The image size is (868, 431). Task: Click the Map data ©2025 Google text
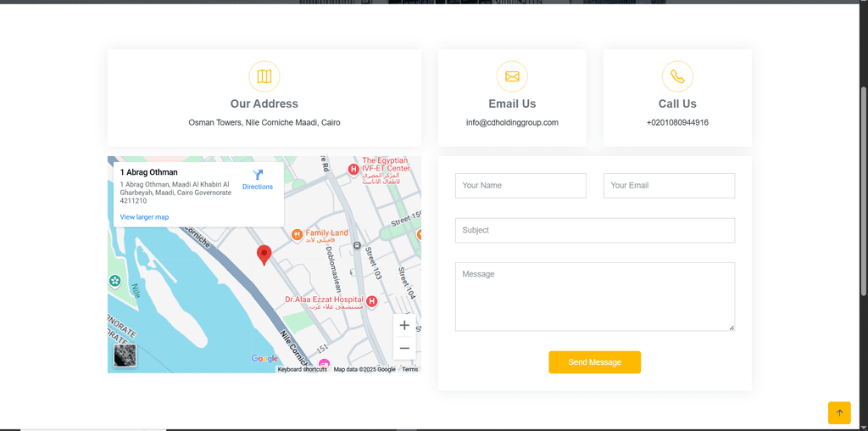364,370
